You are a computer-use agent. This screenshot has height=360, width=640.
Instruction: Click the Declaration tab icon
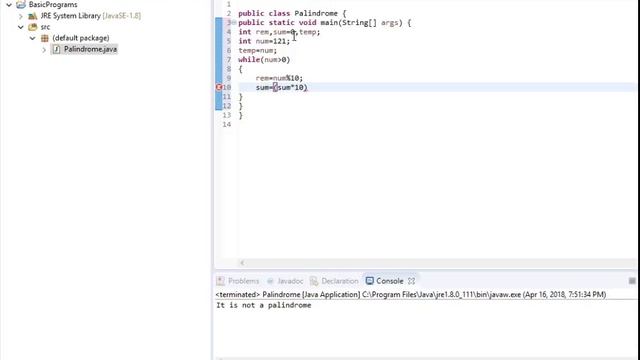pyautogui.click(x=313, y=281)
